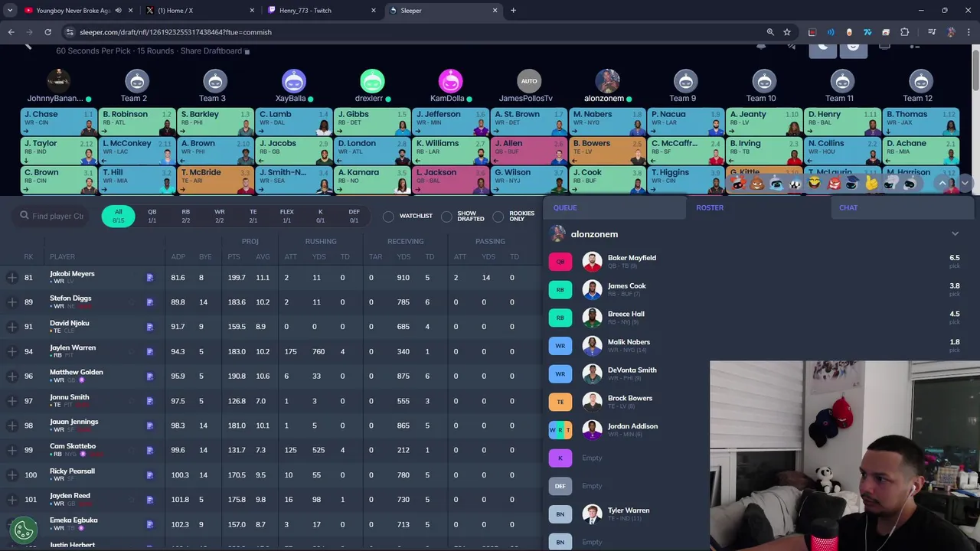Add Stefon Diggs to queue with plus icon
The width and height of the screenshot is (980, 551).
point(12,302)
